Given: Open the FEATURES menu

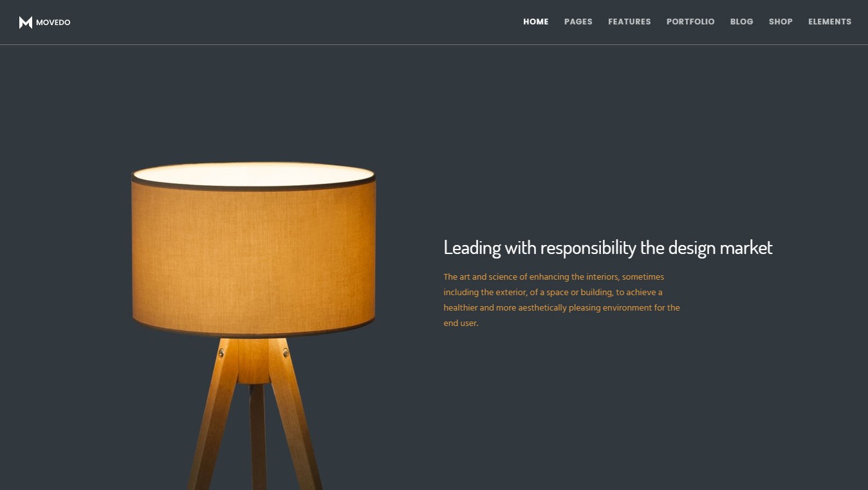Looking at the screenshot, I should click(x=629, y=22).
